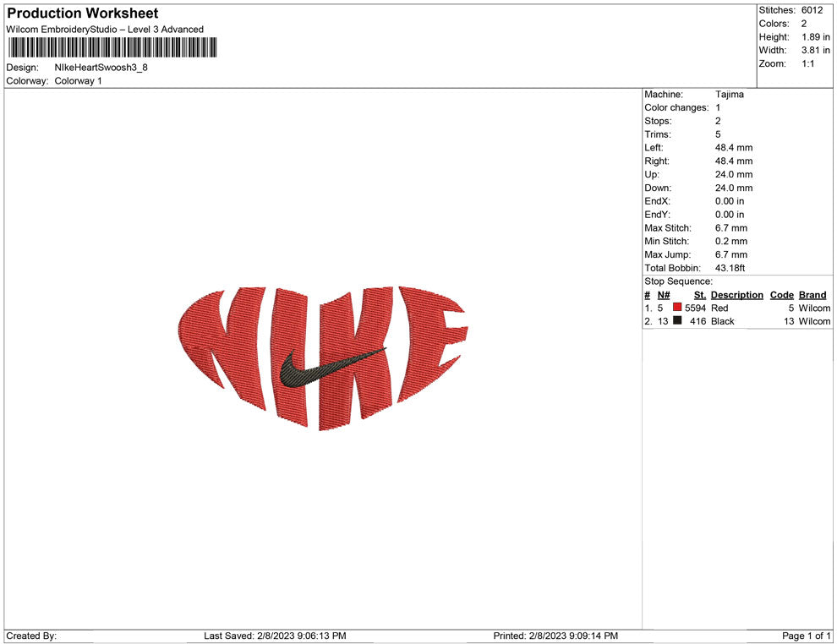Click the stitch count 5594 in Red row
Image resolution: width=837 pixels, height=644 pixels.
tap(696, 308)
